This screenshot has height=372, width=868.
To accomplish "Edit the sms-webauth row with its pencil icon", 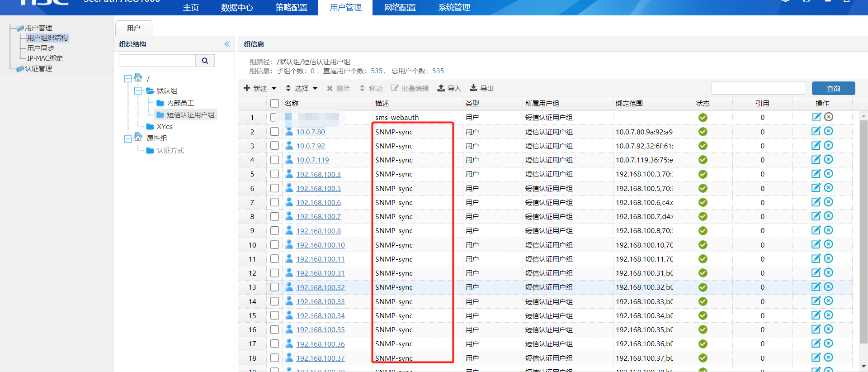I will pos(816,117).
